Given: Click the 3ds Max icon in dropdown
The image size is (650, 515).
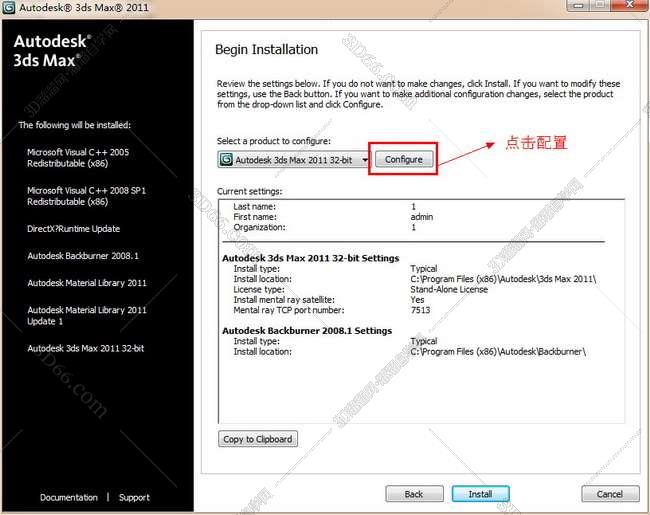Looking at the screenshot, I should (x=226, y=160).
